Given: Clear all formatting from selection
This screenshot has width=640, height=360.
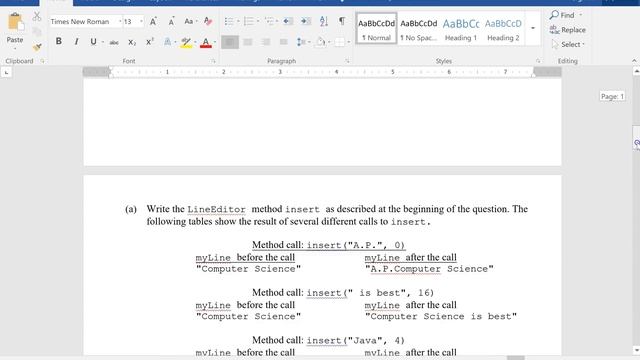Looking at the screenshot, I should (x=208, y=21).
